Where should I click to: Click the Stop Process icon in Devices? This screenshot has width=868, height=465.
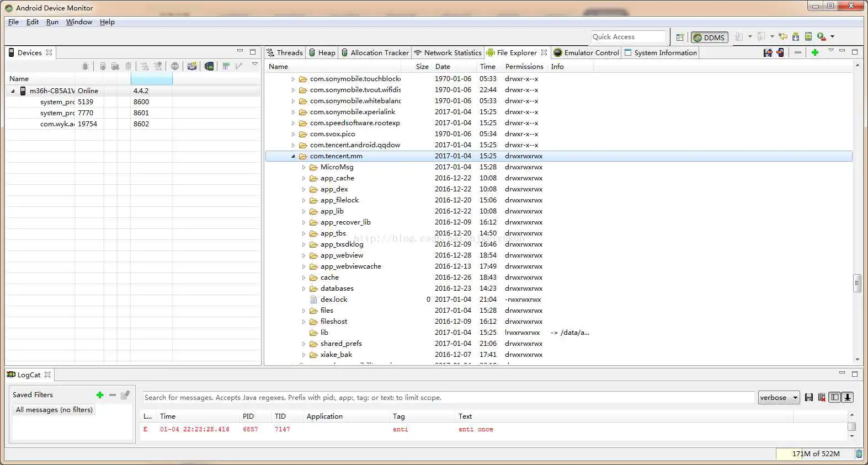click(x=175, y=66)
